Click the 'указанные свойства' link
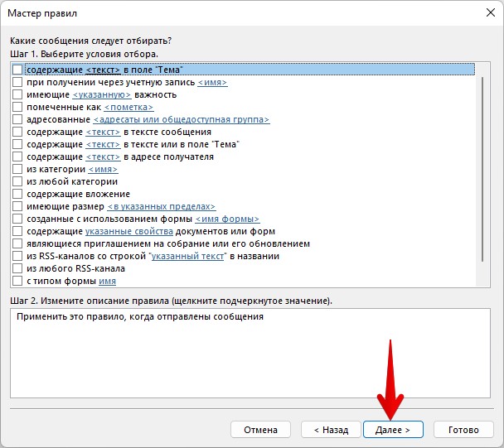This screenshot has width=504, height=448. point(128,231)
